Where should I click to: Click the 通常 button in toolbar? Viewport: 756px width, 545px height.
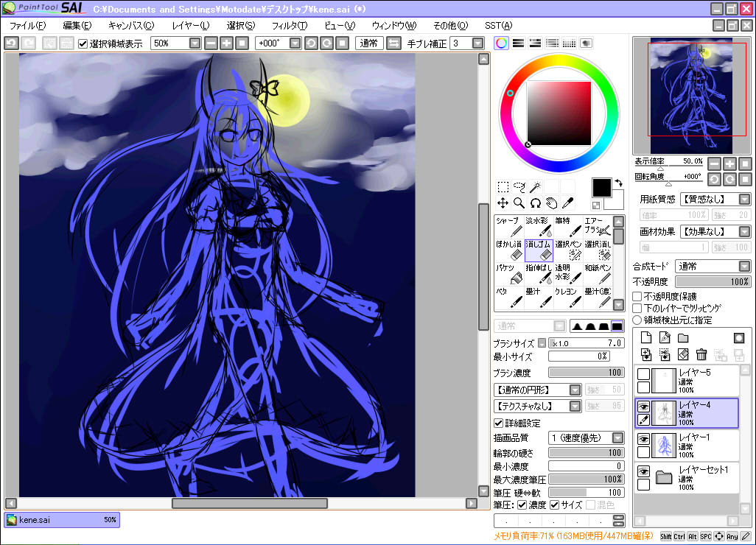(369, 43)
